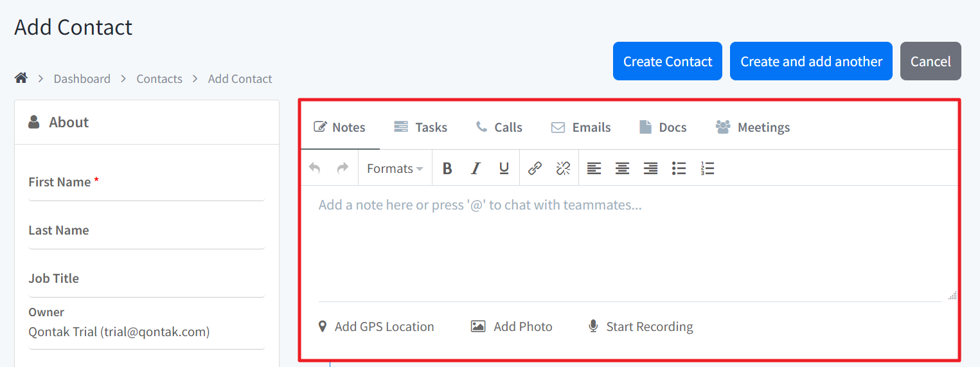This screenshot has height=367, width=980.
Task: Open the Owner field showing Qontak Trial
Action: (x=147, y=332)
